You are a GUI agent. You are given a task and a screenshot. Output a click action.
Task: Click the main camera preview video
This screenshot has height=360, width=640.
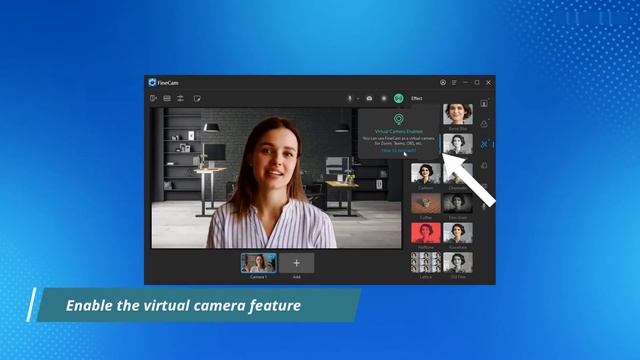click(276, 178)
